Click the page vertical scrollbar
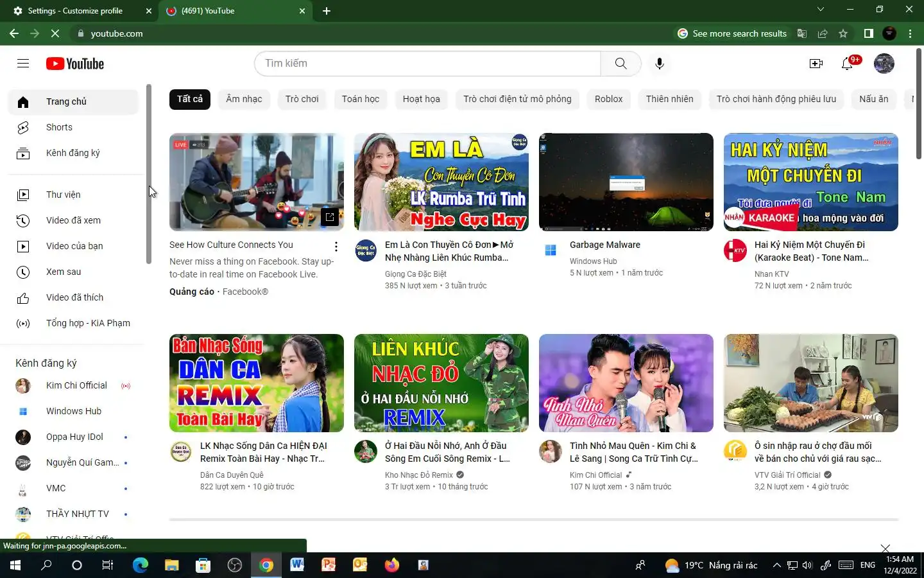The image size is (924, 578). pos(919,103)
